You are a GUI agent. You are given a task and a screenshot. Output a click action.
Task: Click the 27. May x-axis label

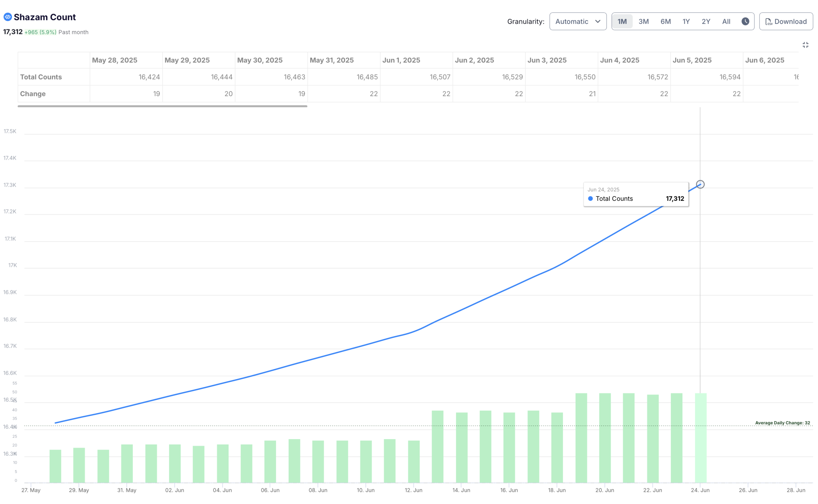pyautogui.click(x=31, y=490)
